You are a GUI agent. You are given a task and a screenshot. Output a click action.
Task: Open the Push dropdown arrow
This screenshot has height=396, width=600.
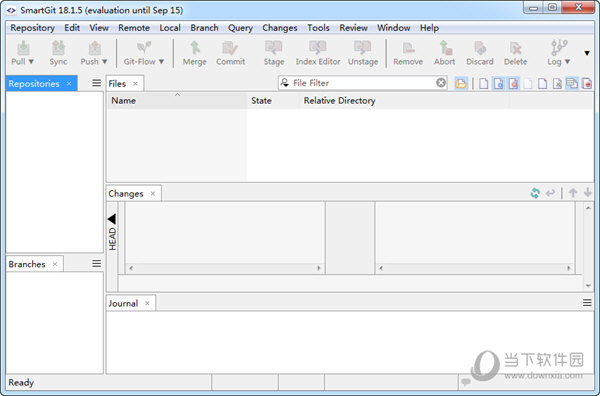point(104,62)
